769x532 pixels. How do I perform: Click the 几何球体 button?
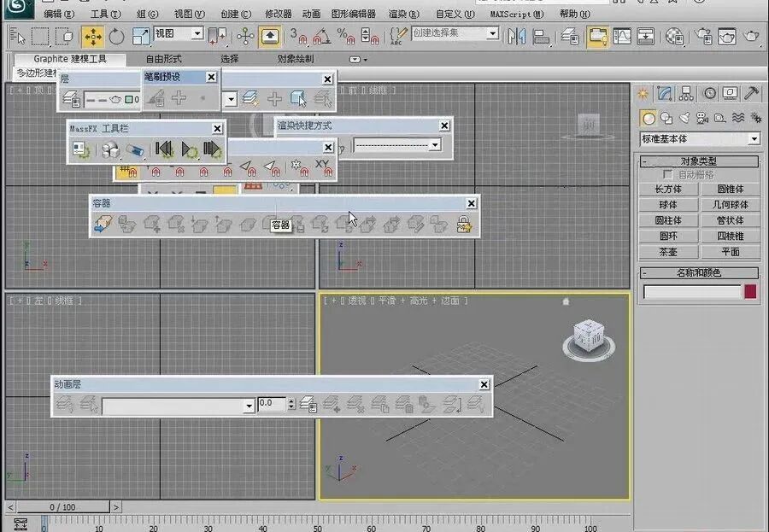pos(731,205)
